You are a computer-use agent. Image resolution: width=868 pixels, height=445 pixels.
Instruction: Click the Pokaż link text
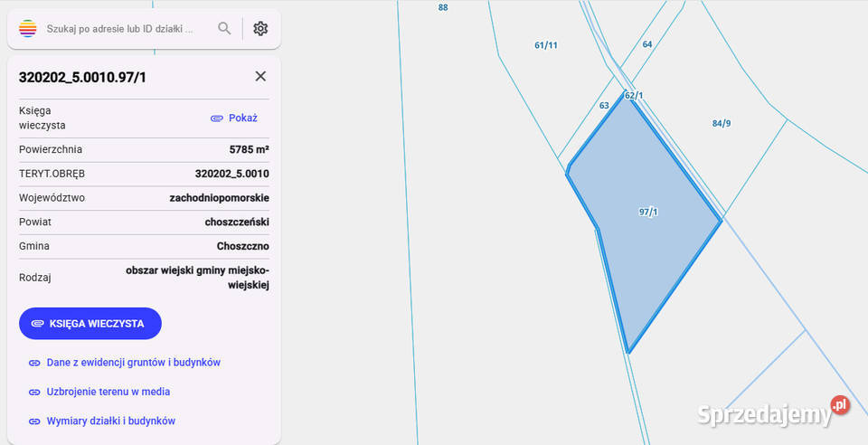[x=243, y=118]
